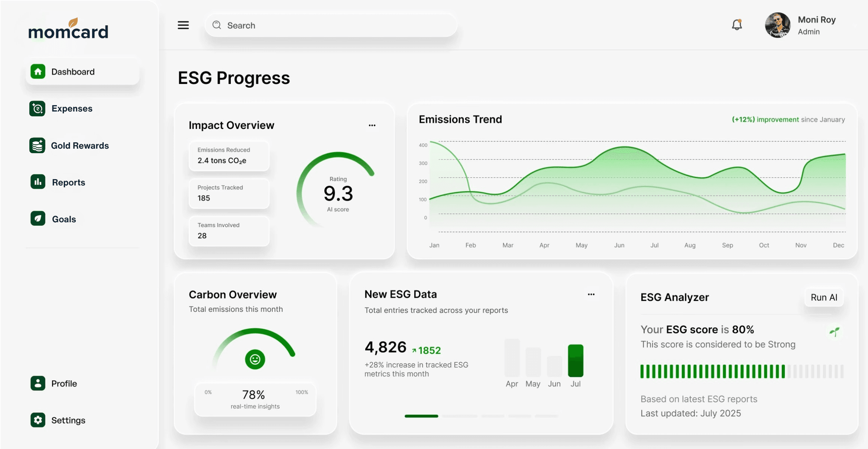Click the Expenses rupee icon
The height and width of the screenshot is (449, 868).
click(37, 109)
